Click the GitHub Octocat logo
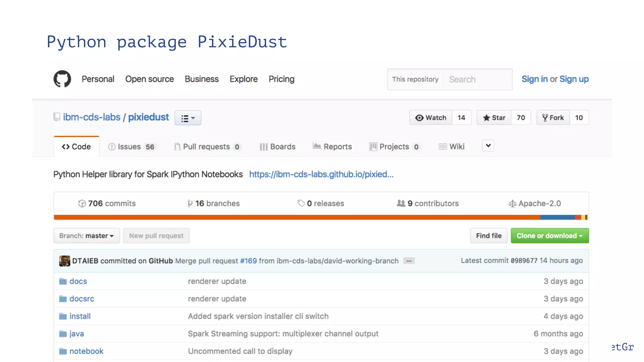This screenshot has height=362, width=644. click(62, 79)
